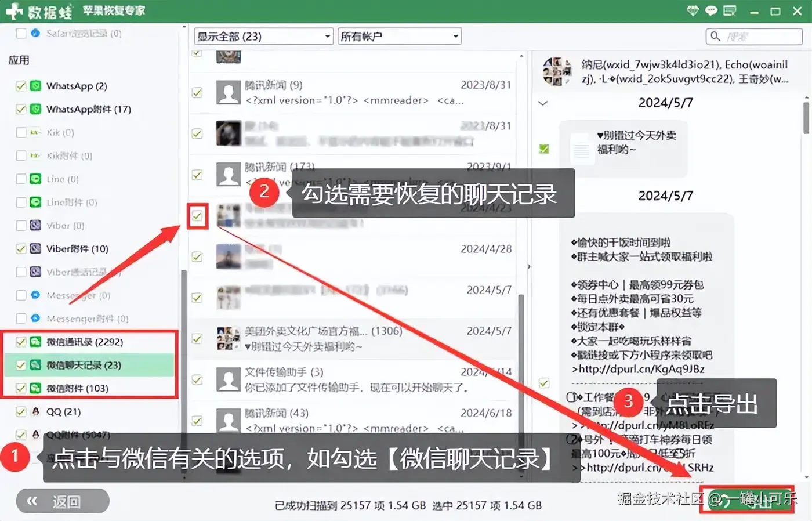The height and width of the screenshot is (521, 812).
Task: Click status text 已成功扫描到 25157 项
Action: pyautogui.click(x=350, y=505)
